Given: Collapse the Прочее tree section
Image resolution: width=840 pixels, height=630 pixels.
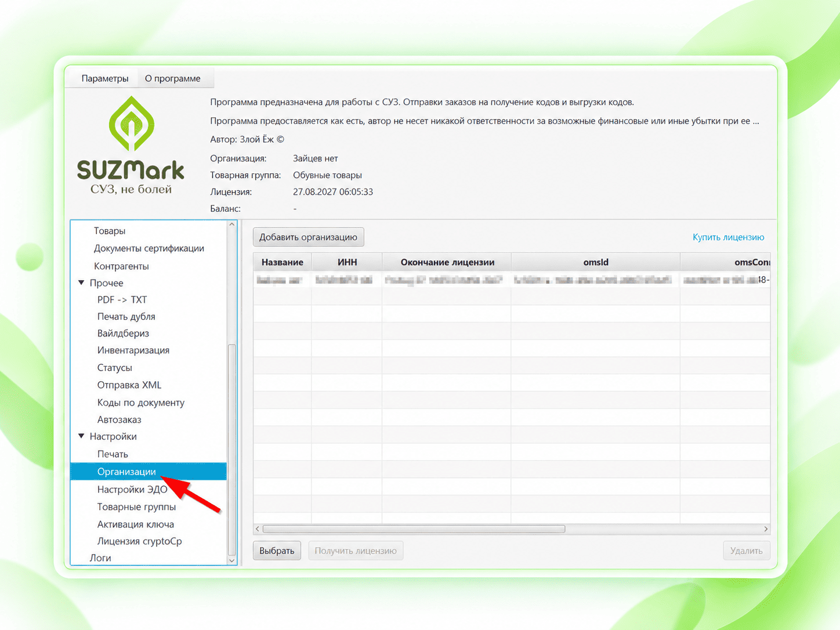Looking at the screenshot, I should point(81,283).
